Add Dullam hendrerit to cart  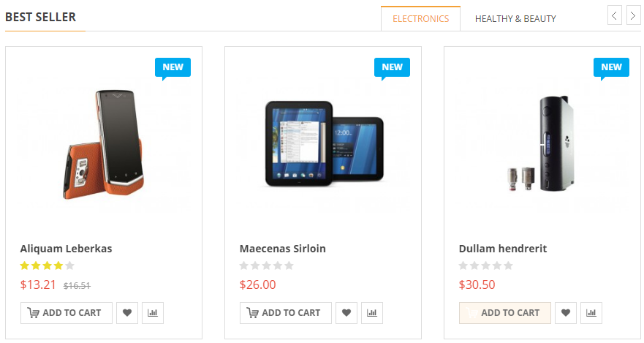coord(505,313)
